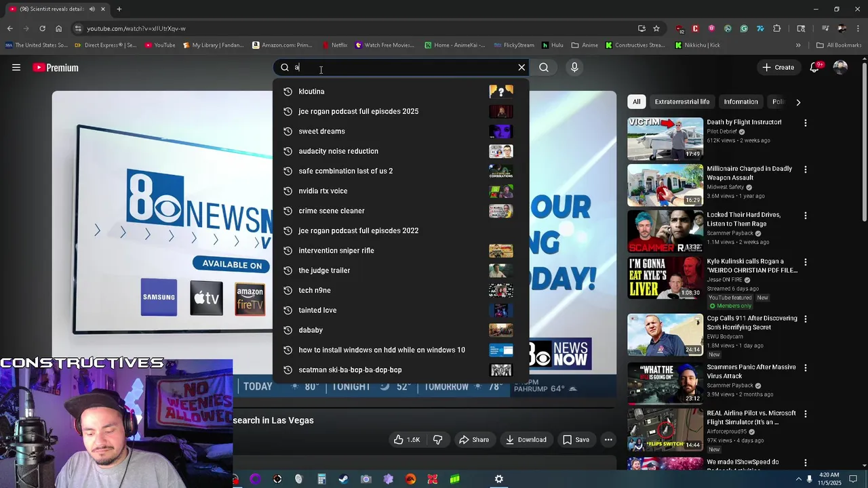Image resolution: width=868 pixels, height=488 pixels.
Task: Select 'joe rogan podcast full episodes 2025' suggestion
Action: point(400,111)
